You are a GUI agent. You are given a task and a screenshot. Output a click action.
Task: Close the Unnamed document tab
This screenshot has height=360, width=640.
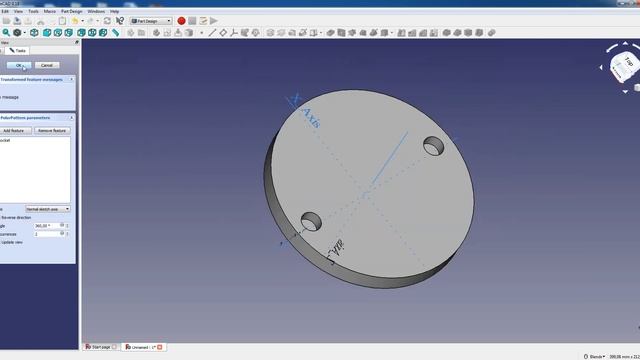coord(160,347)
